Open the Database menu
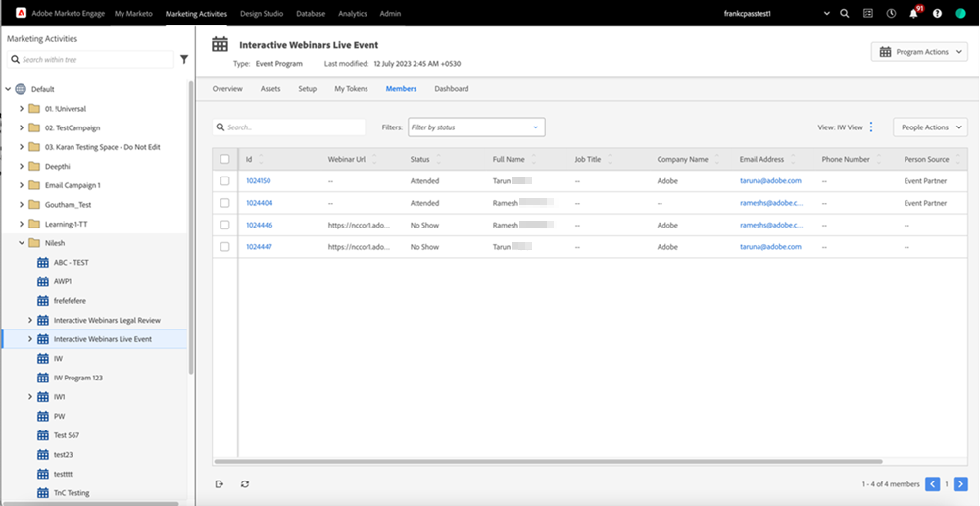The height and width of the screenshot is (506, 980). point(311,13)
